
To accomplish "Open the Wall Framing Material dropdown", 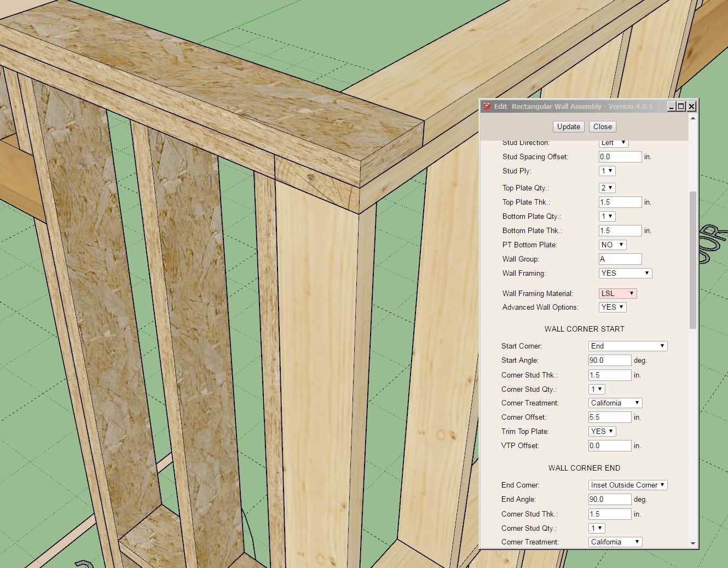I will [617, 293].
